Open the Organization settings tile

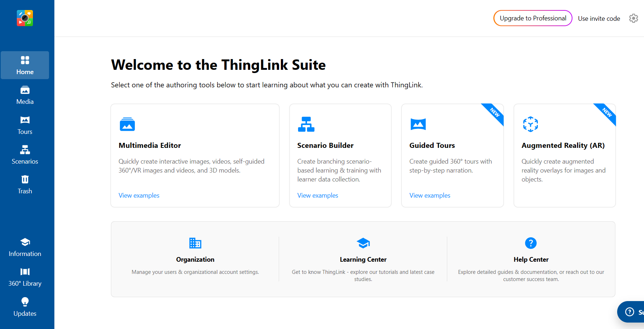pyautogui.click(x=195, y=258)
